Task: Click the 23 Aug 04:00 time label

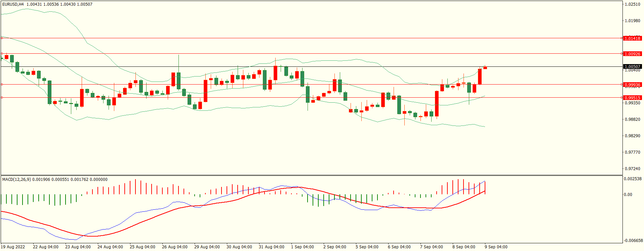Action: [78, 247]
